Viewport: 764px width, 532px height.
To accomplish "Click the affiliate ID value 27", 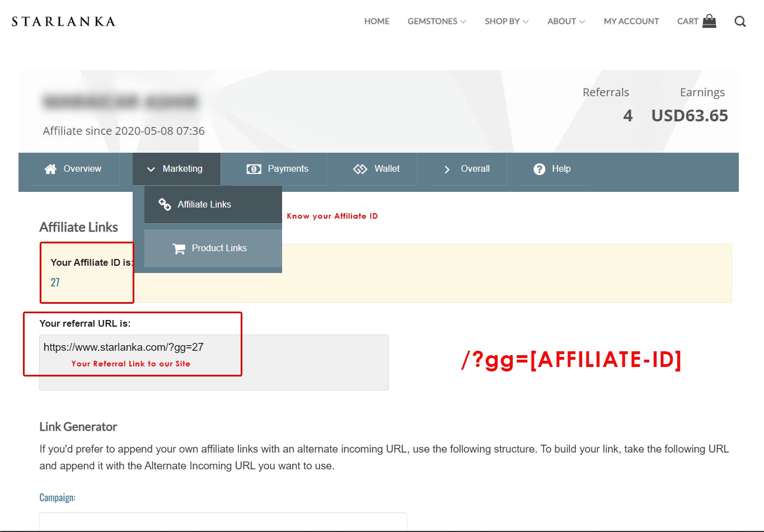I will pos(55,283).
